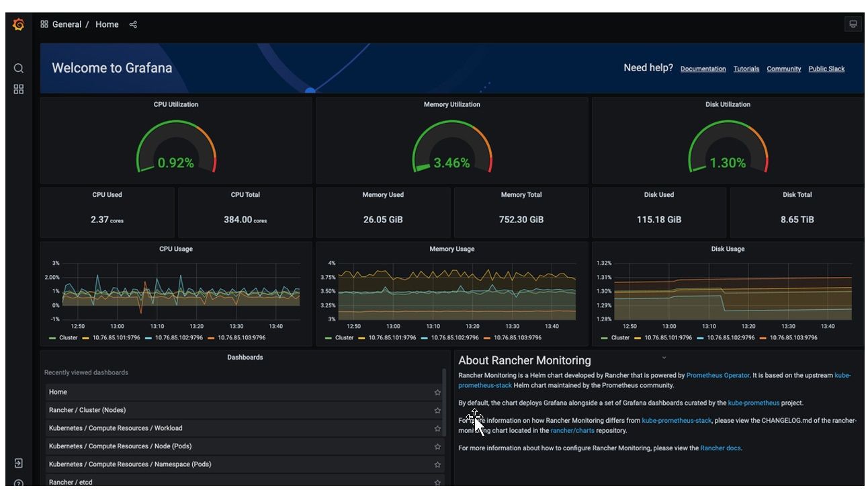Open the help question mark icon

[19, 483]
